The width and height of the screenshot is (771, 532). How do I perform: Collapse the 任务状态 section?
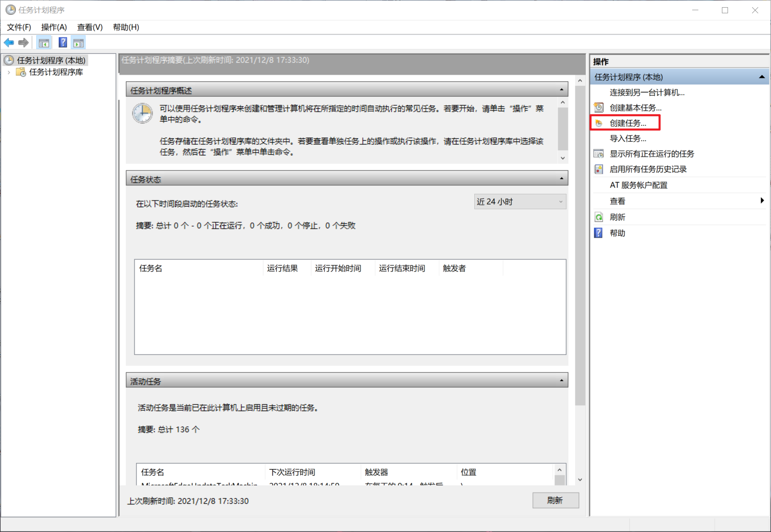pyautogui.click(x=561, y=179)
